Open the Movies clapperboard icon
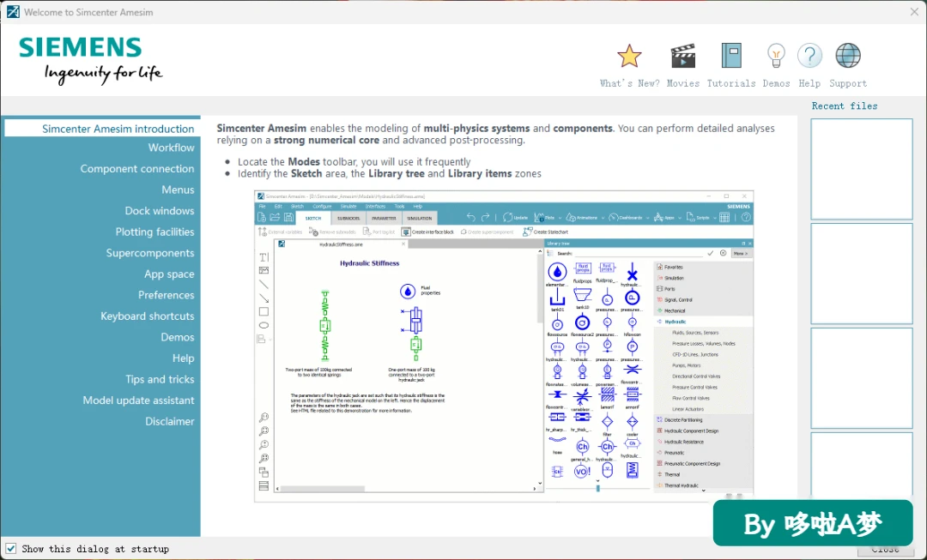The image size is (927, 560). point(683,56)
